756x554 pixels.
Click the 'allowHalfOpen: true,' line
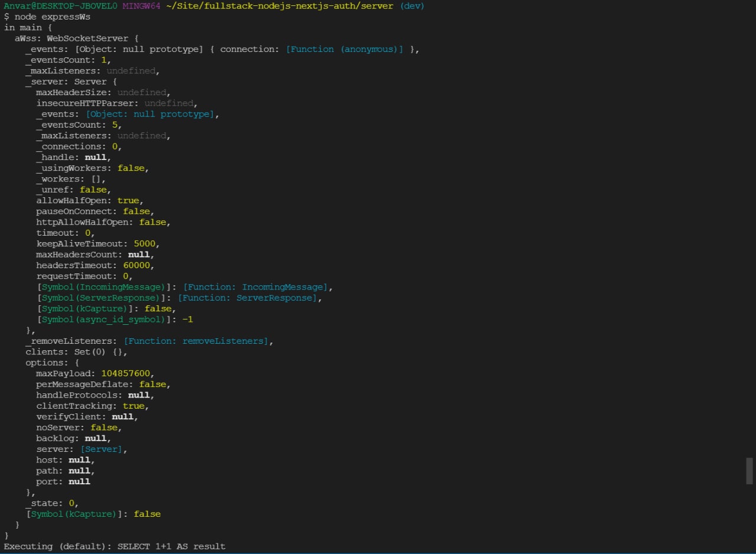(x=90, y=200)
